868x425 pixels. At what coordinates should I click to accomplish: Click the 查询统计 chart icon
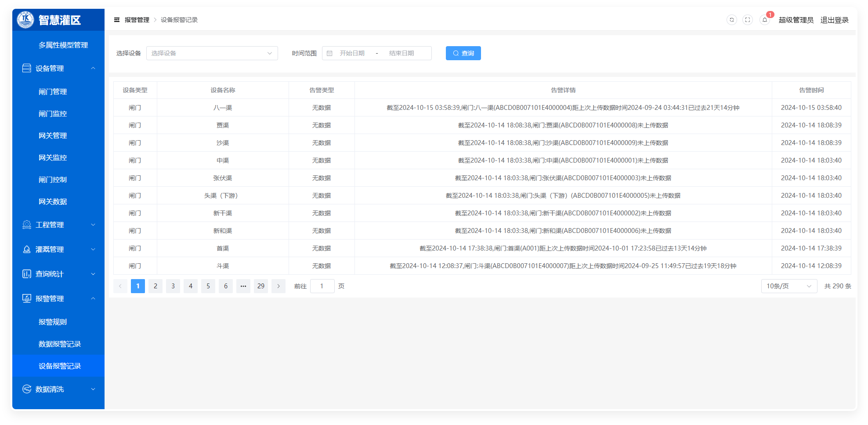(x=27, y=274)
